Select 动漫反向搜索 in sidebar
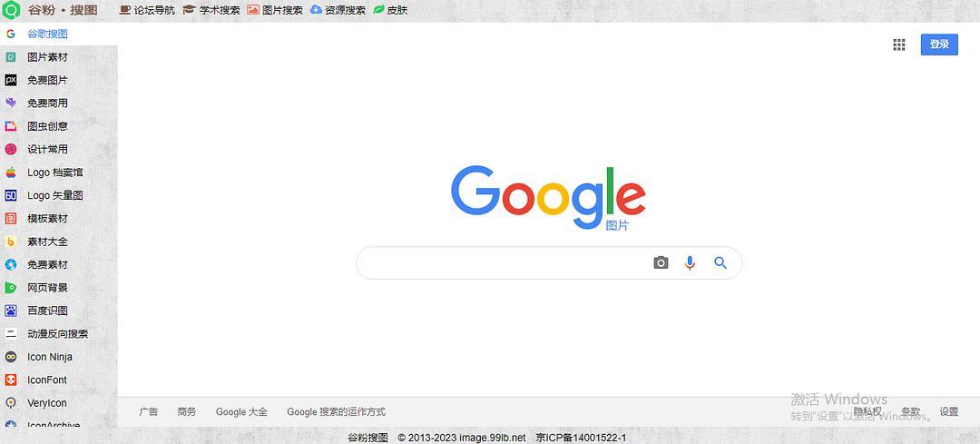 click(59, 334)
